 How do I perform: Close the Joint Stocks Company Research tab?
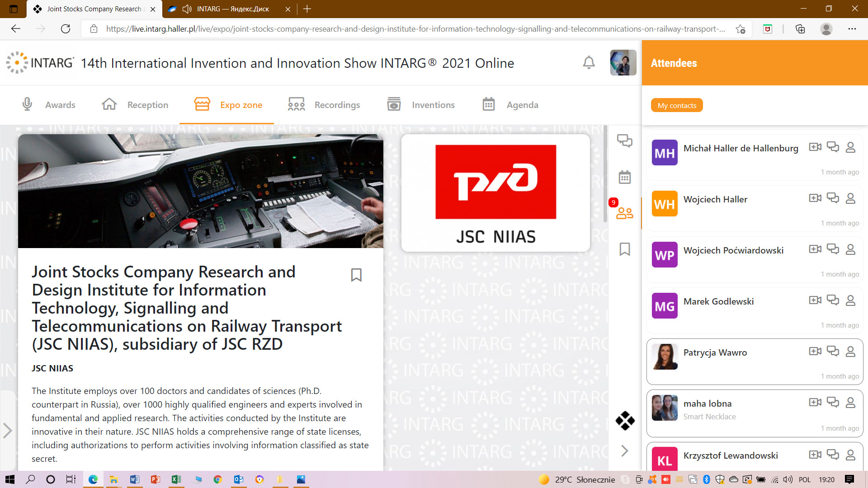(x=153, y=9)
